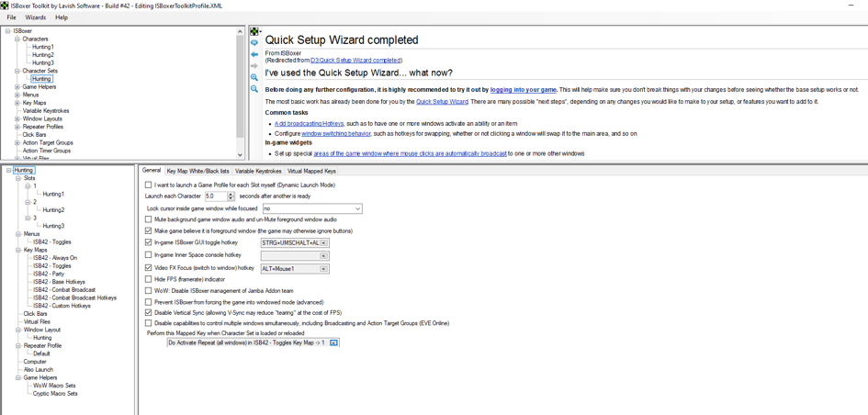
Task: Increase Launch each Character seconds spinner
Action: pyautogui.click(x=231, y=194)
